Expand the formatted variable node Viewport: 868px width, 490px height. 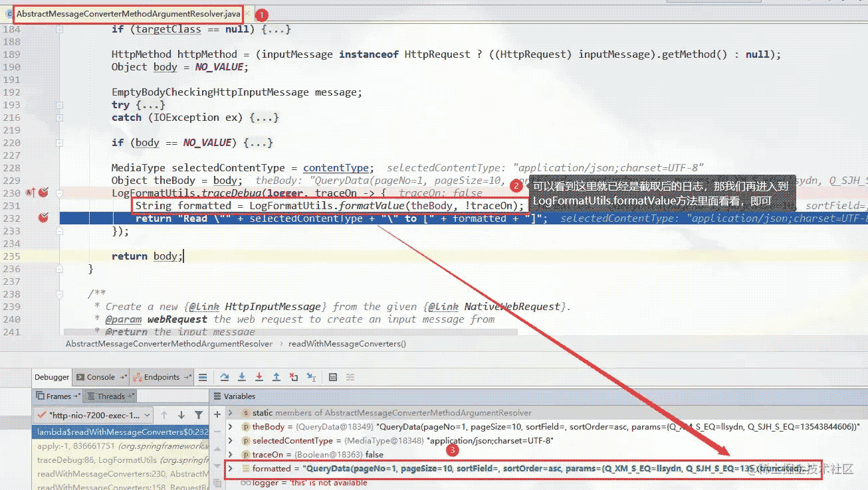(231, 468)
